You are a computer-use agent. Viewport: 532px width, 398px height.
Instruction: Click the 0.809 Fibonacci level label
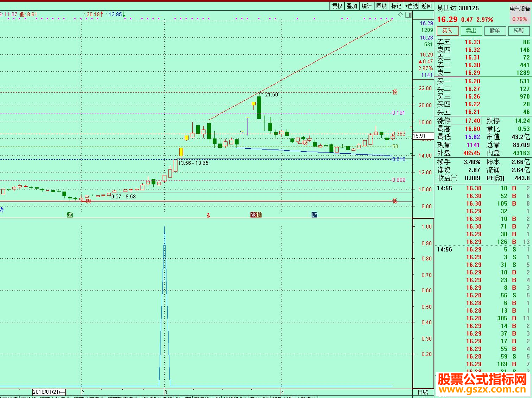[x=399, y=180]
